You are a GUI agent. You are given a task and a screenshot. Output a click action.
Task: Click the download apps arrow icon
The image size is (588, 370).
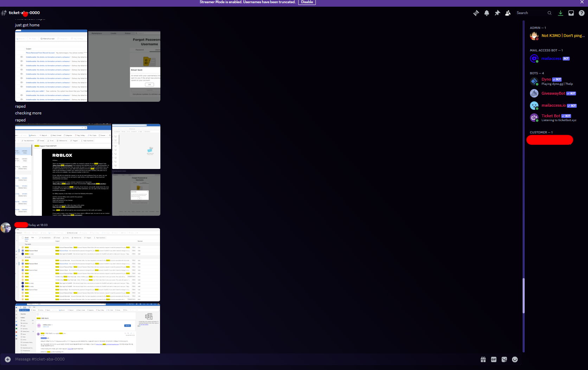click(x=561, y=13)
